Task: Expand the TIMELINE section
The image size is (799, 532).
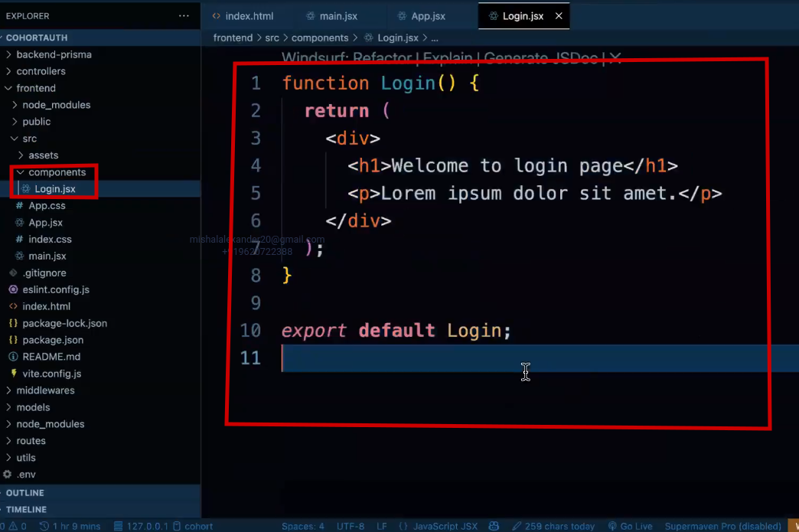Action: [x=26, y=510]
